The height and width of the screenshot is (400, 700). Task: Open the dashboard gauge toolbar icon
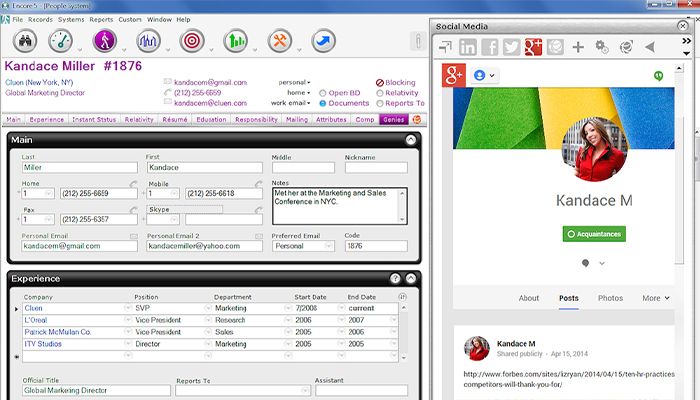60,41
